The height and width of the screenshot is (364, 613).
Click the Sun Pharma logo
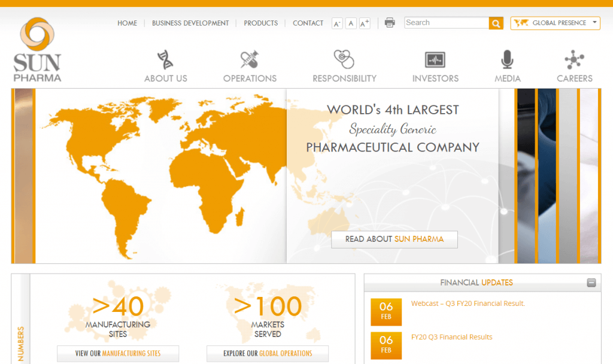pyautogui.click(x=37, y=48)
